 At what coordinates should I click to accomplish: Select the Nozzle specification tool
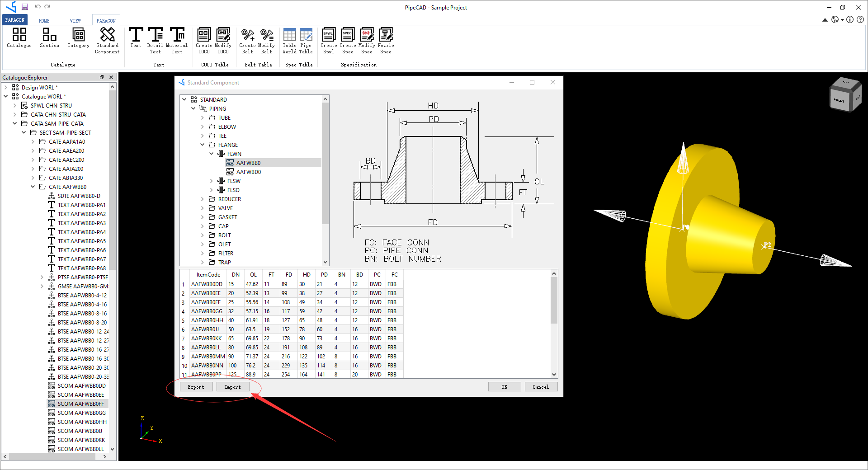click(386, 40)
